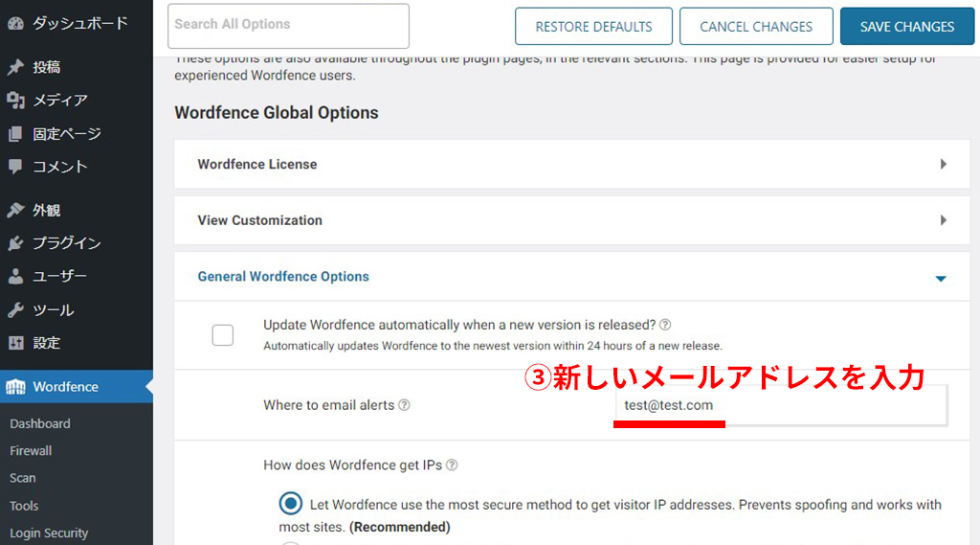Viewport: 980px width, 545px height.
Task: Expand the View Customization section arrow
Action: 943,220
